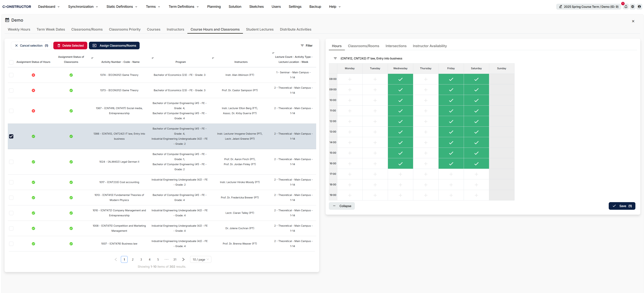Click the Filter icon button
Viewport: 644px width, 293px height.
click(307, 45)
